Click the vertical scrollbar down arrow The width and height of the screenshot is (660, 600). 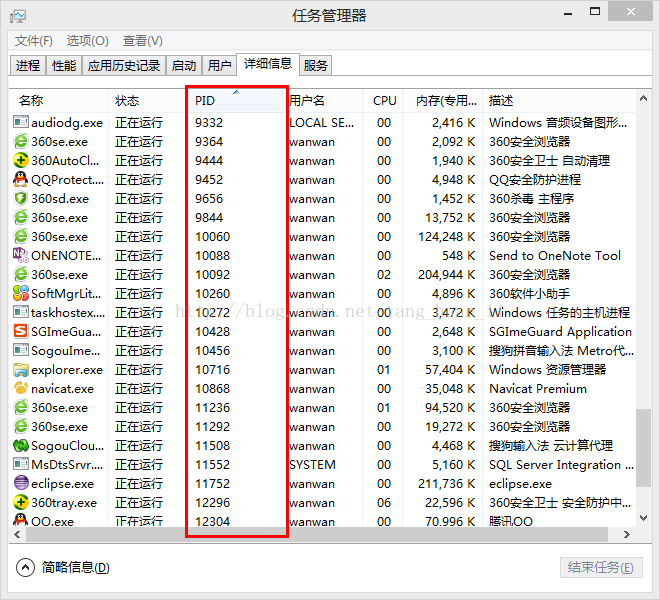643,517
